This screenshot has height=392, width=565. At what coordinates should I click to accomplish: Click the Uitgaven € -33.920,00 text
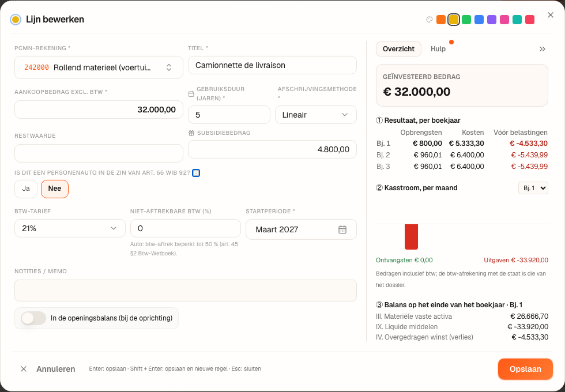[x=516, y=260]
